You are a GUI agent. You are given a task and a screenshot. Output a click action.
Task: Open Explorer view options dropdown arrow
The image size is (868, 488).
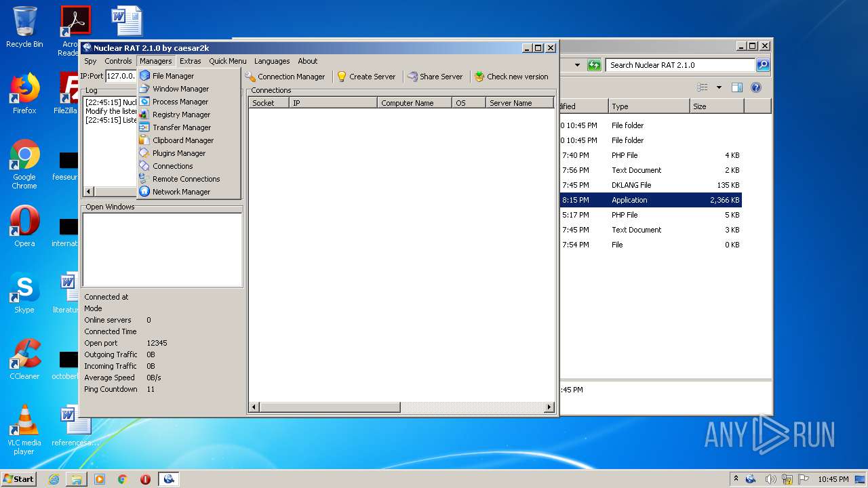[719, 87]
